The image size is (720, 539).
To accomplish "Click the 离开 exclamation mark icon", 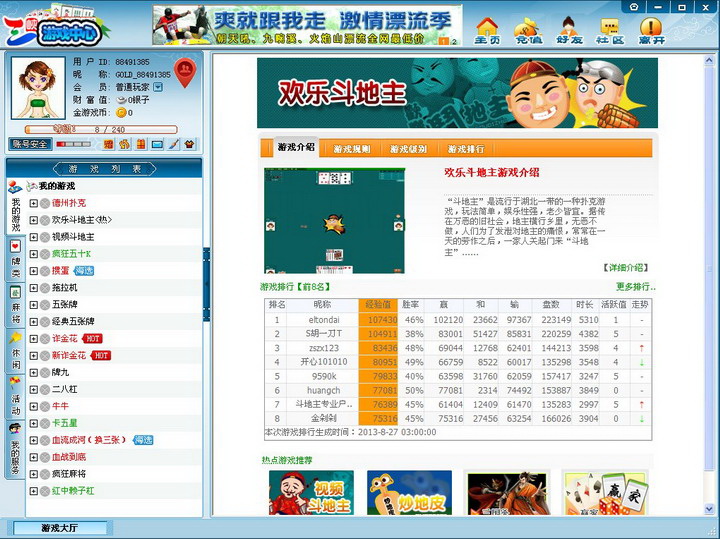I will coord(651,30).
